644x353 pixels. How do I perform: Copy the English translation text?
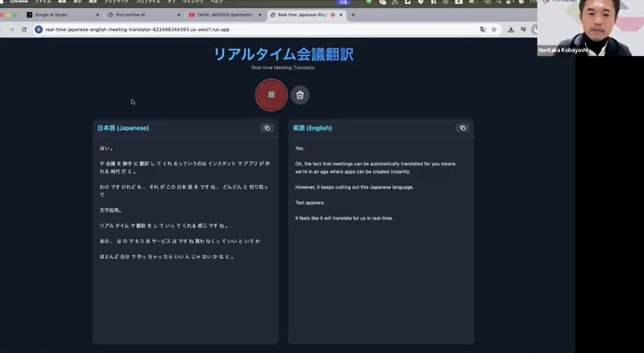(462, 128)
